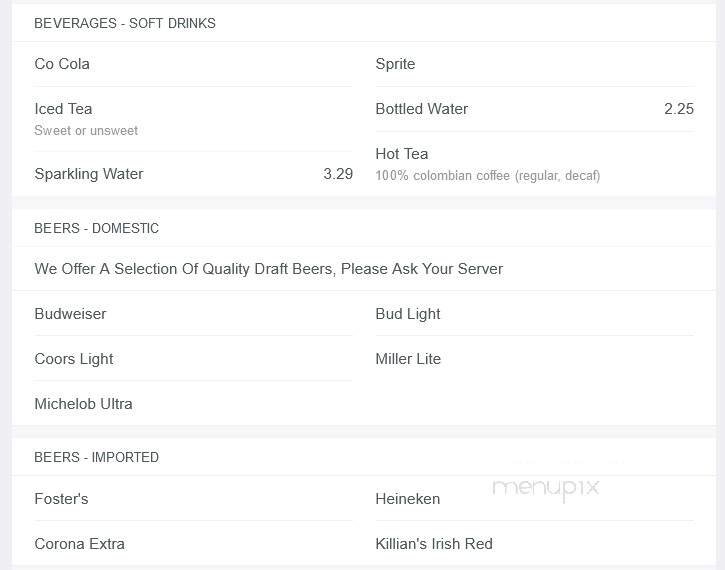
Task: Select the Michelob Ultra item
Action: 83,404
